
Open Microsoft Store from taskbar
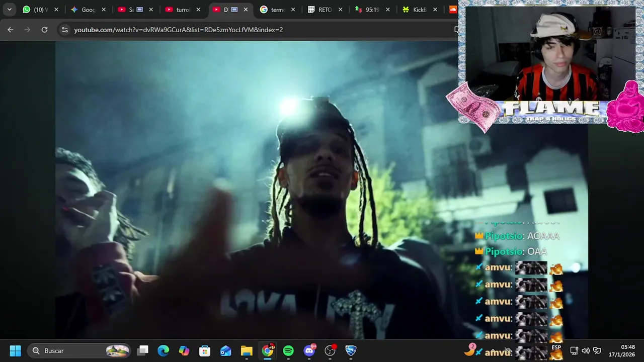205,350
